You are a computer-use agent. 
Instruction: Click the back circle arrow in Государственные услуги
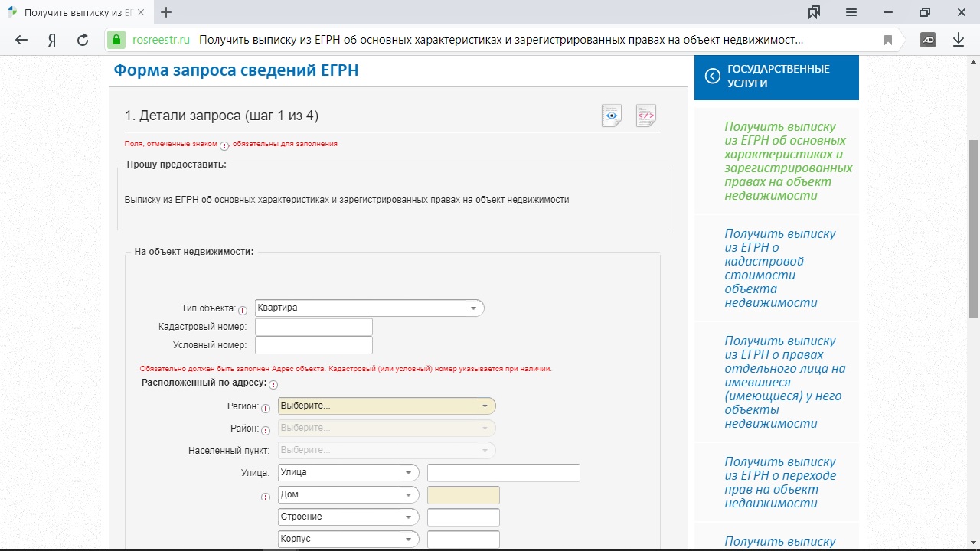pos(713,76)
